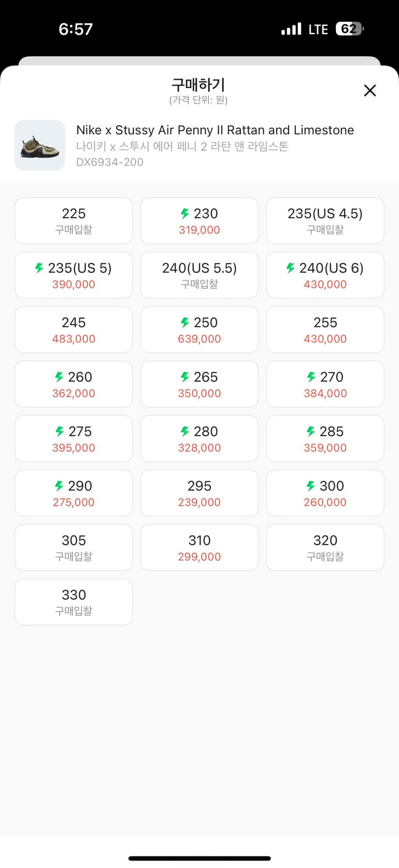Close the purchase sheet with X
This screenshot has height=868, width=399.
click(370, 90)
